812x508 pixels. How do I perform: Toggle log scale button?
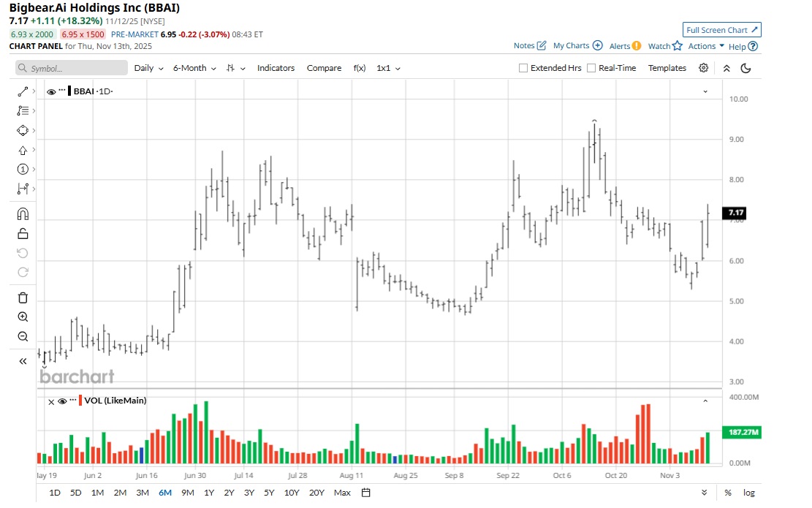(749, 493)
